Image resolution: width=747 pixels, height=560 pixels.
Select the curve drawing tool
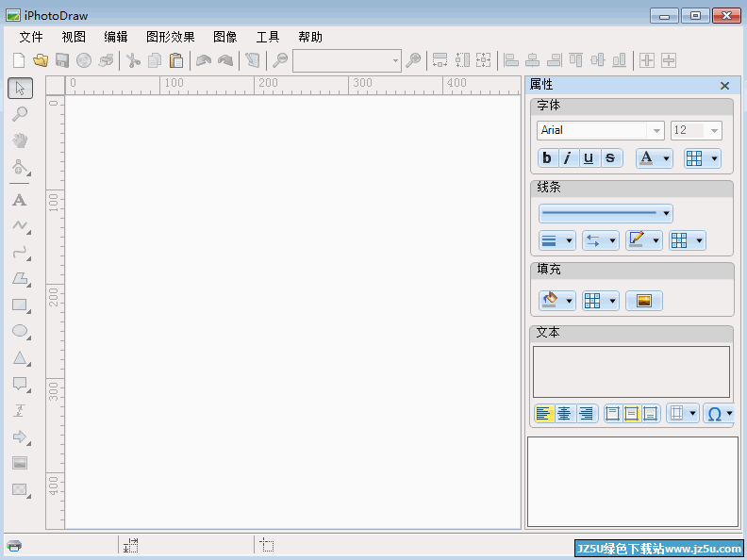[21, 253]
